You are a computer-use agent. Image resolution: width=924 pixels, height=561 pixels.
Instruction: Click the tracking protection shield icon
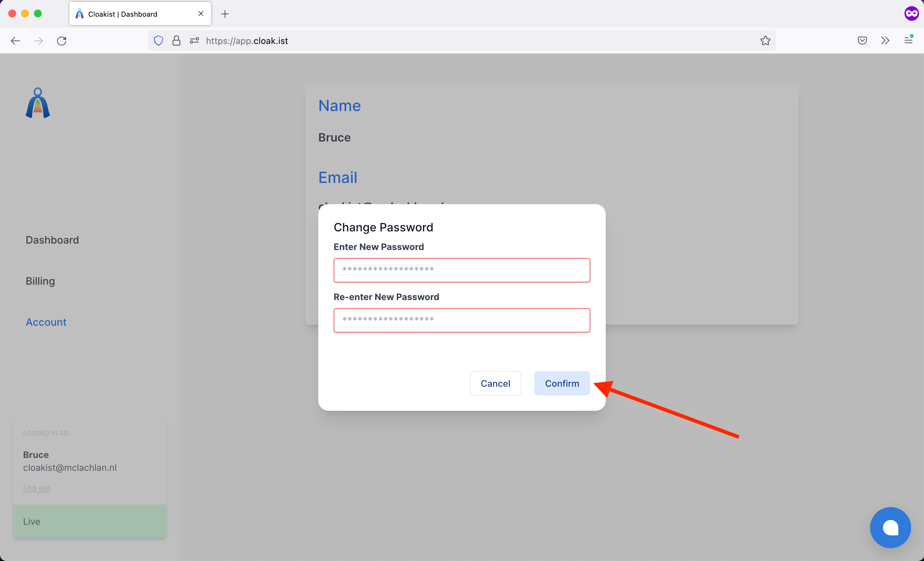click(x=158, y=40)
